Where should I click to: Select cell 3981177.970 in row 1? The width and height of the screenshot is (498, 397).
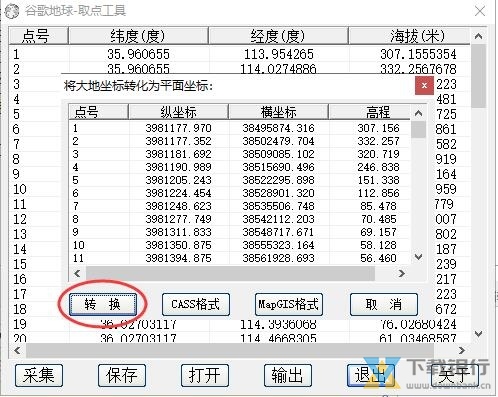(178, 128)
